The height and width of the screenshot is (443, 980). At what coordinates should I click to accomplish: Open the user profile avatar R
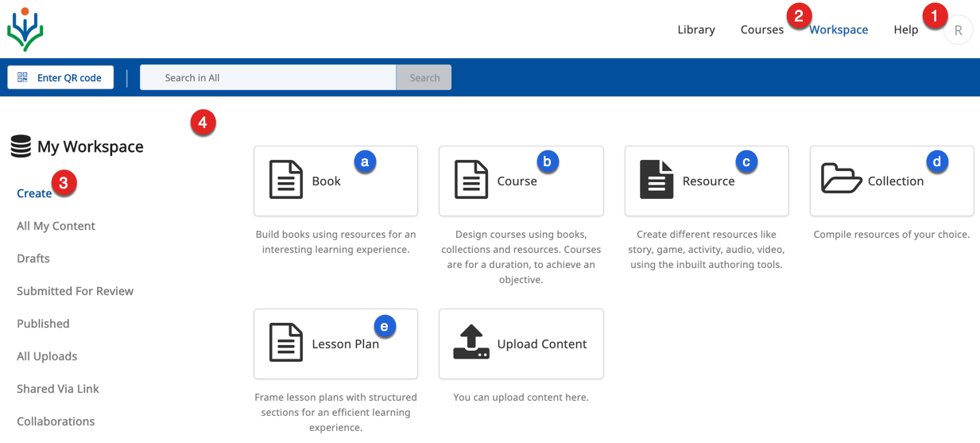tap(958, 30)
